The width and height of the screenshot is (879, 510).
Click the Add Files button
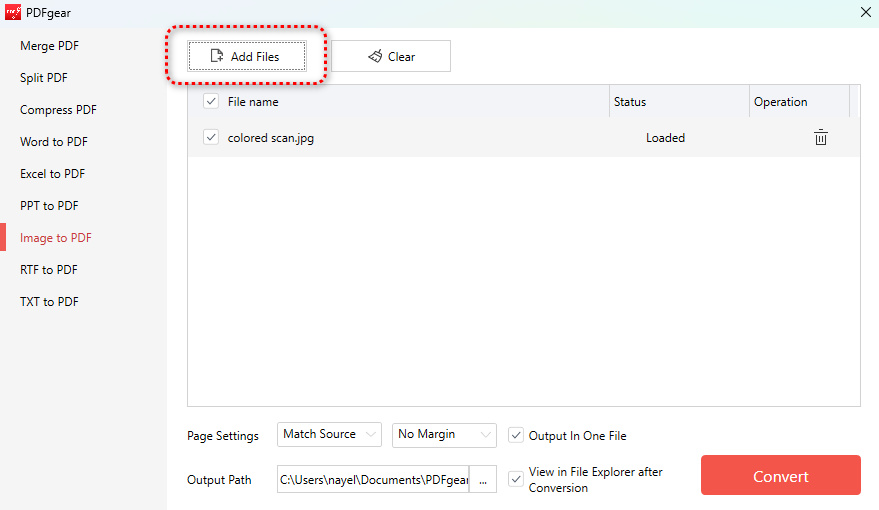247,56
